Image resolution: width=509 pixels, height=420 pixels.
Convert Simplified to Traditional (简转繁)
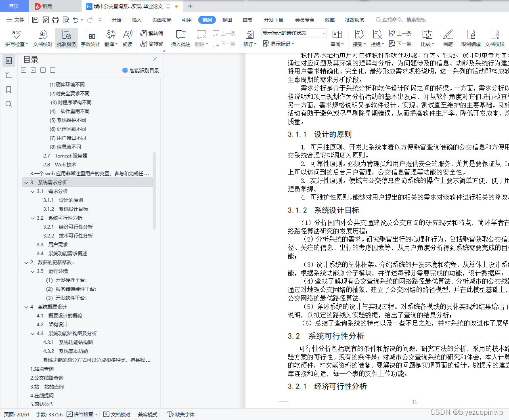click(152, 44)
